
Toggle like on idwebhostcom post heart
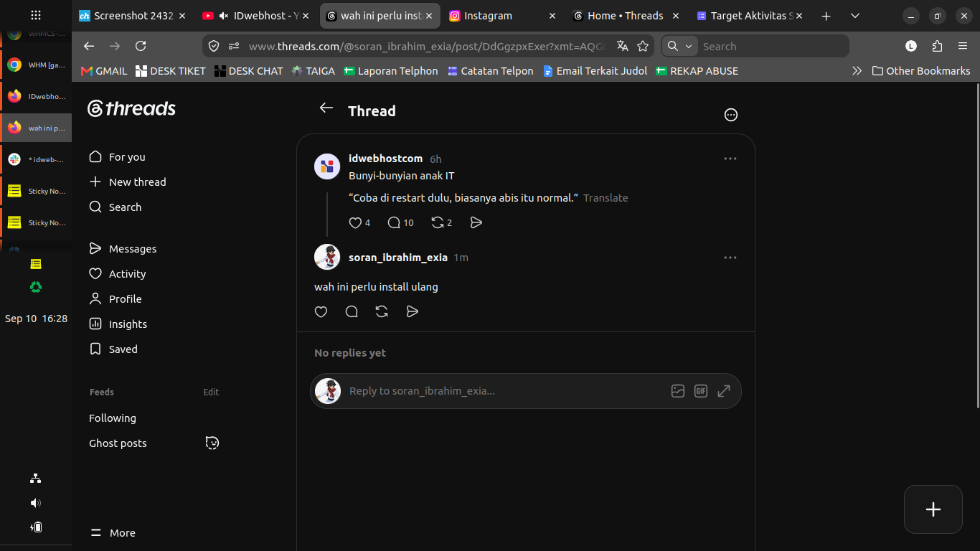(x=355, y=223)
